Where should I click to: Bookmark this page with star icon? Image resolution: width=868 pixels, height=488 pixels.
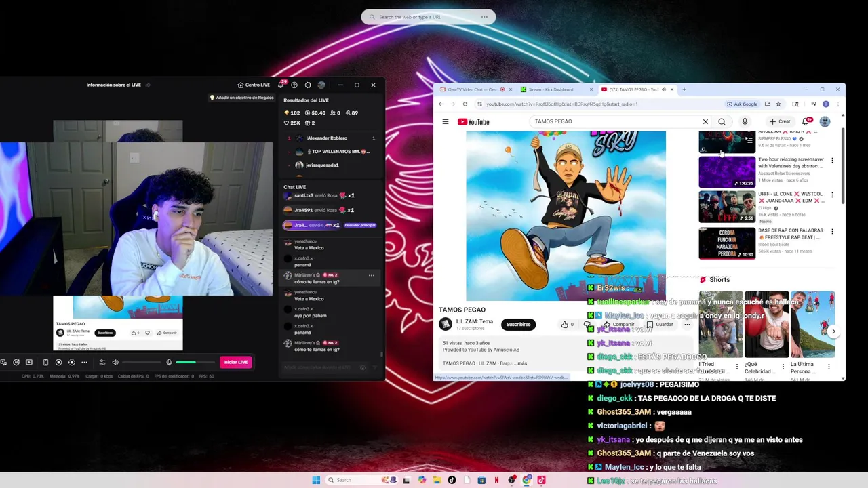tap(778, 104)
